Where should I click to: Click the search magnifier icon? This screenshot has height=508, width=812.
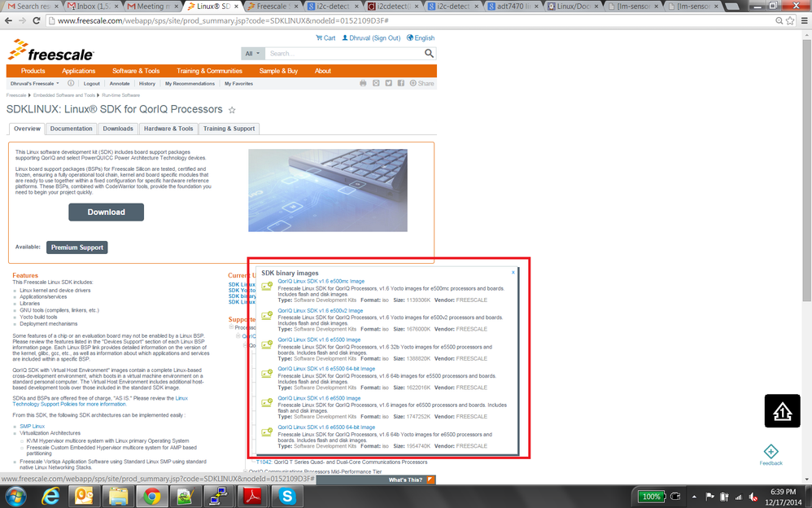[429, 54]
